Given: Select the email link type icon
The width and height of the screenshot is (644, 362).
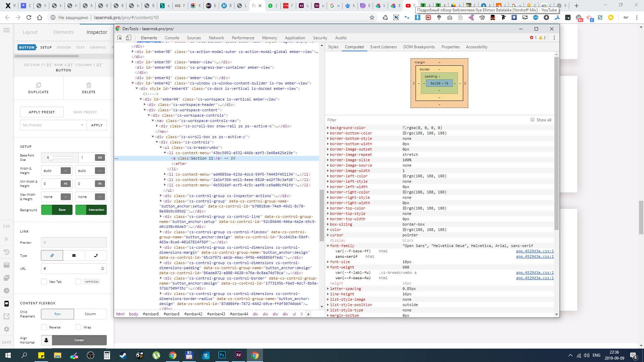Looking at the screenshot, I should [x=74, y=255].
